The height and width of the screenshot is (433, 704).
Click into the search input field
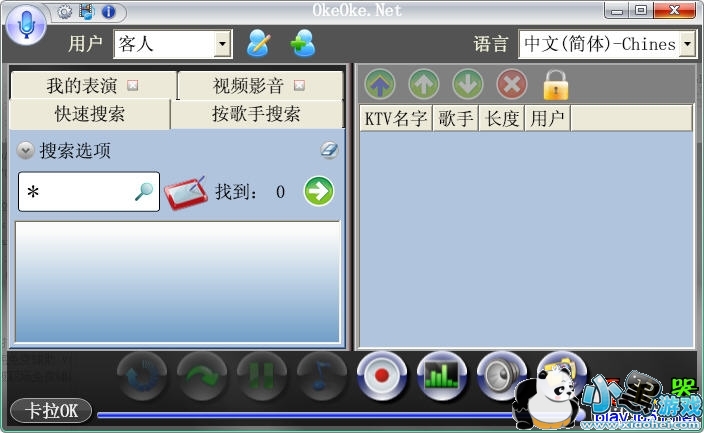click(x=89, y=191)
